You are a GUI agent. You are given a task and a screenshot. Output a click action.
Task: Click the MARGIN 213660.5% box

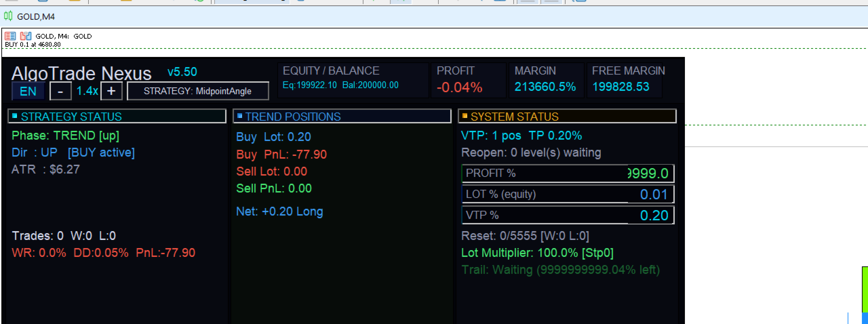pyautogui.click(x=547, y=80)
